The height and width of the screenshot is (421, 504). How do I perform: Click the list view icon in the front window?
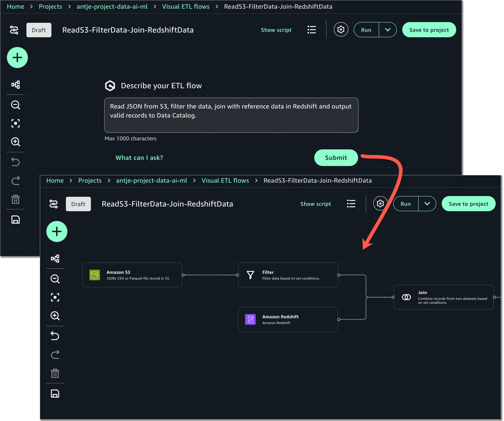[x=351, y=204]
